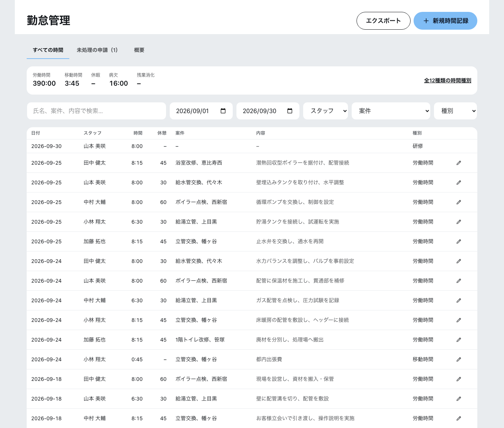Screen dimensions: 504x428
Task: Click the 内容 column header
Action: pos(261,133)
